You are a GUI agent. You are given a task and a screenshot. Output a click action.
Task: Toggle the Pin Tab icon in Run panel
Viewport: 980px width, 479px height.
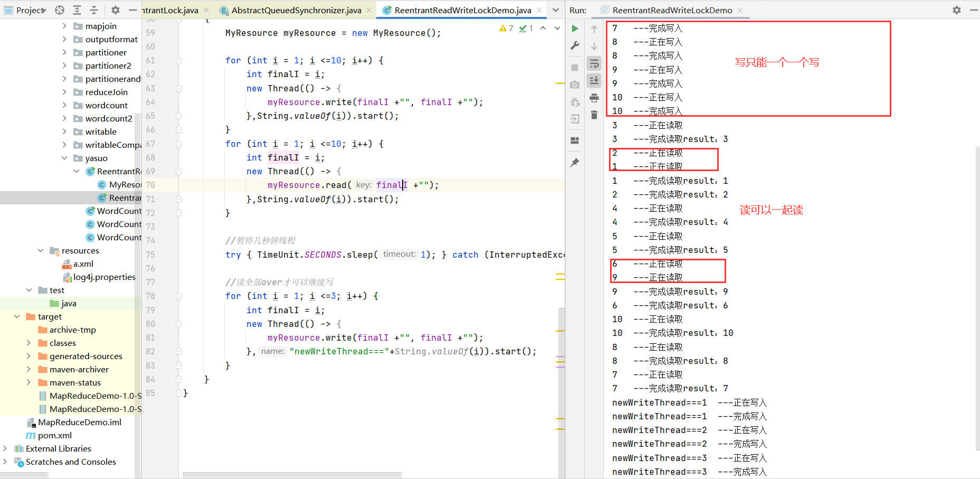[575, 163]
